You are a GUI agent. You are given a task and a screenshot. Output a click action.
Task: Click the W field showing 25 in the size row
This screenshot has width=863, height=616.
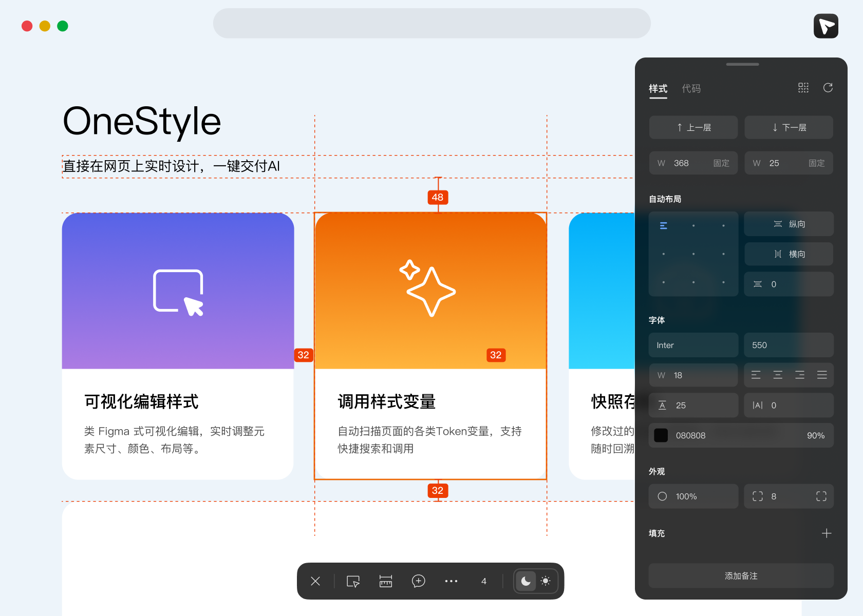pos(789,163)
